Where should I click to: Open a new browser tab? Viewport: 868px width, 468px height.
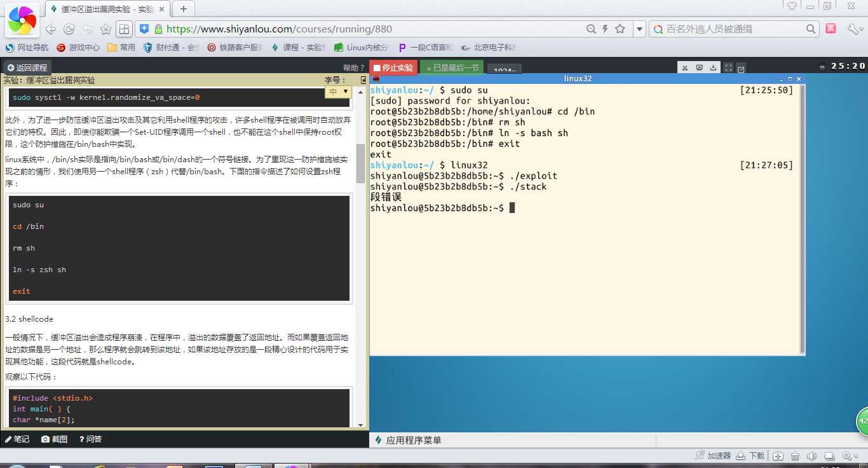[184, 9]
